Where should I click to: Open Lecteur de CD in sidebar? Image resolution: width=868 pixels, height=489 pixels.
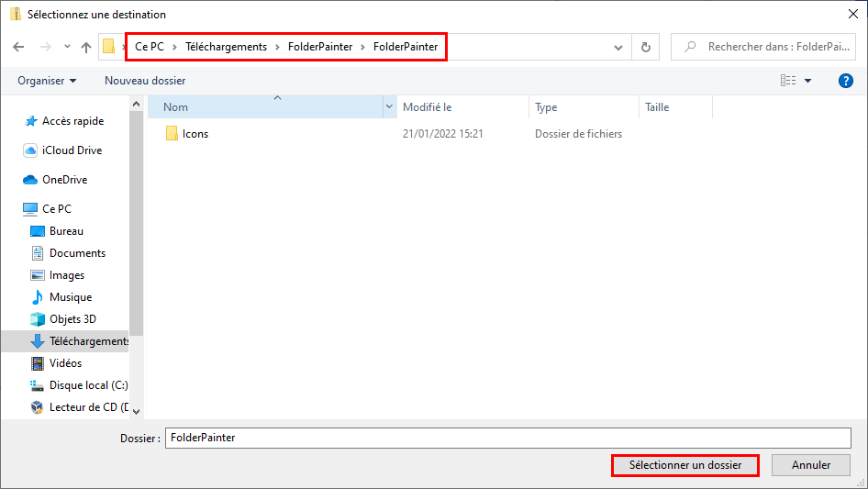(x=89, y=407)
